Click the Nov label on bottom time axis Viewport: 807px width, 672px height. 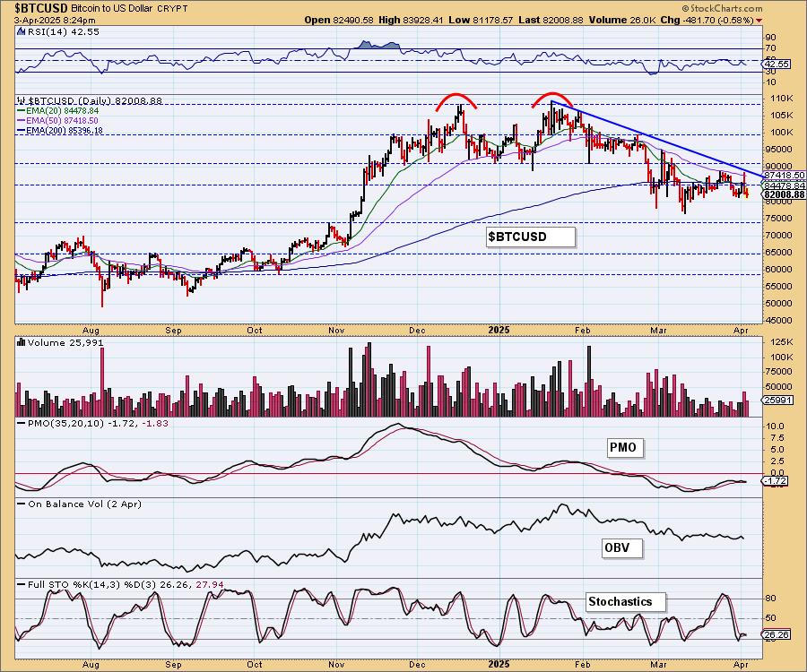(x=336, y=664)
